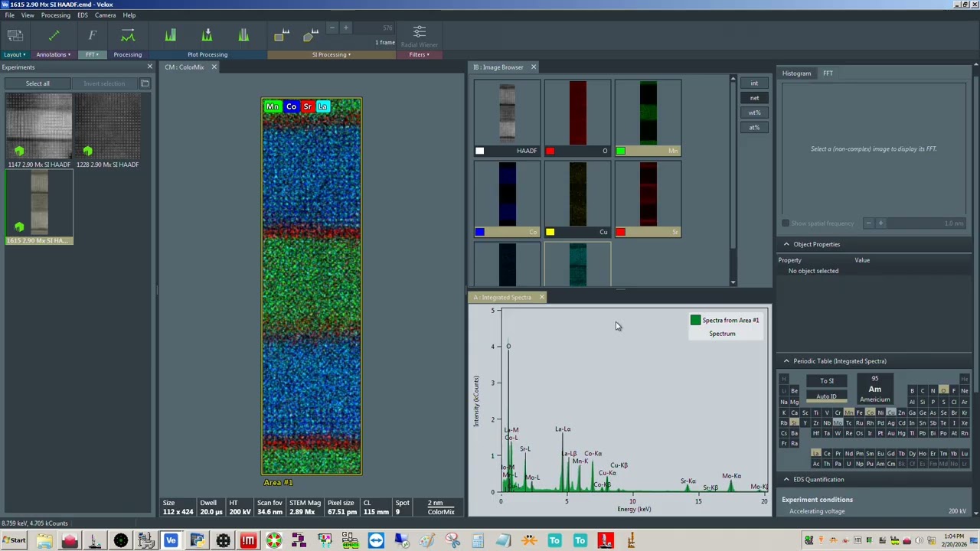This screenshot has height=551, width=980.
Task: Toggle Sr element tag on ColorMix image
Action: coord(307,107)
